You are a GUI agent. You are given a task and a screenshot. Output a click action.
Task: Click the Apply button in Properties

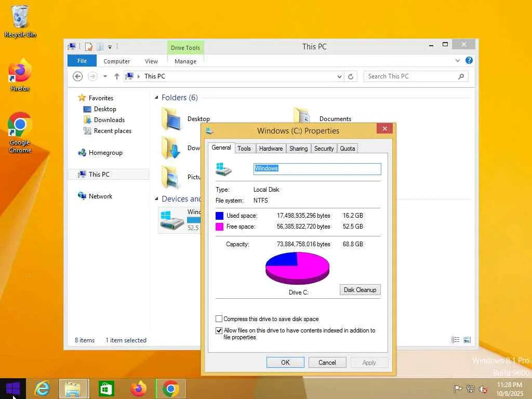coord(369,362)
